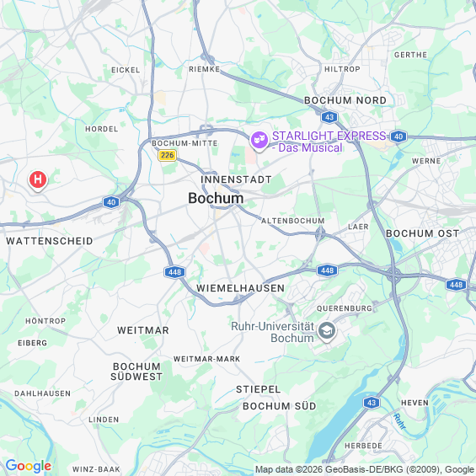Click the A43 shield near Bochum Nord
Viewport: 476px width, 476px height.
tap(329, 117)
